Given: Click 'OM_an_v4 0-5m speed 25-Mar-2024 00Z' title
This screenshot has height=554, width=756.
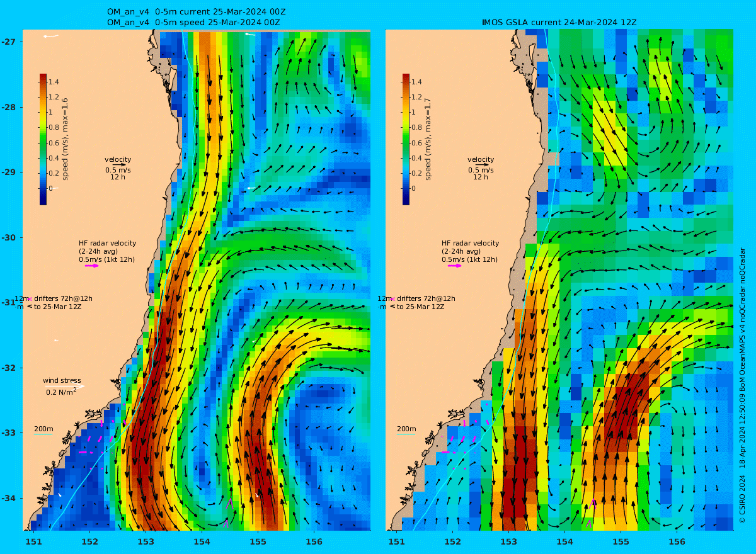Looking at the screenshot, I should 193,22.
